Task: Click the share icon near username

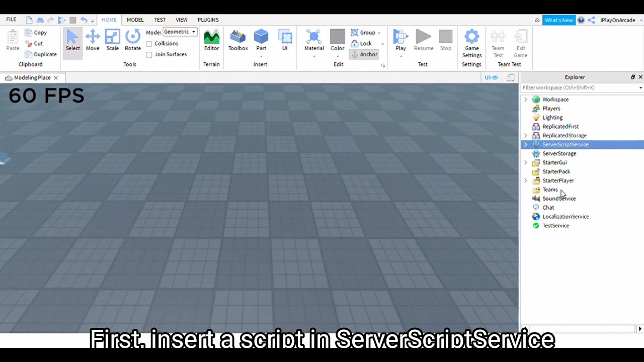Action: pos(591,20)
